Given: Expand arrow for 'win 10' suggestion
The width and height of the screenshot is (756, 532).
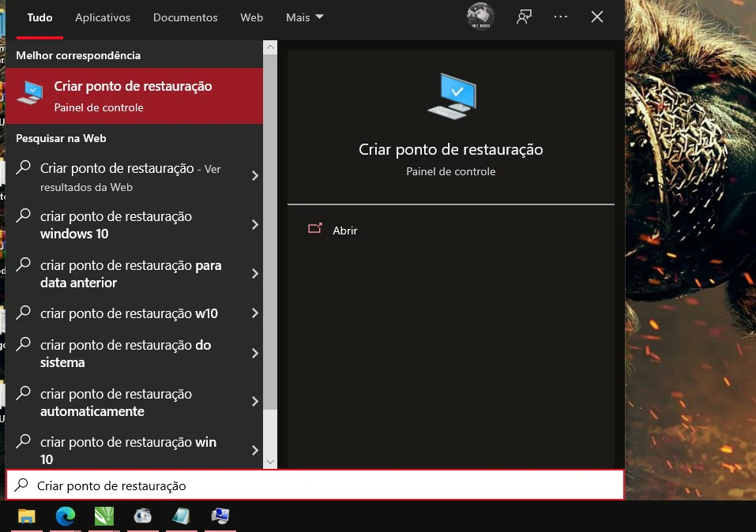Looking at the screenshot, I should click(255, 451).
